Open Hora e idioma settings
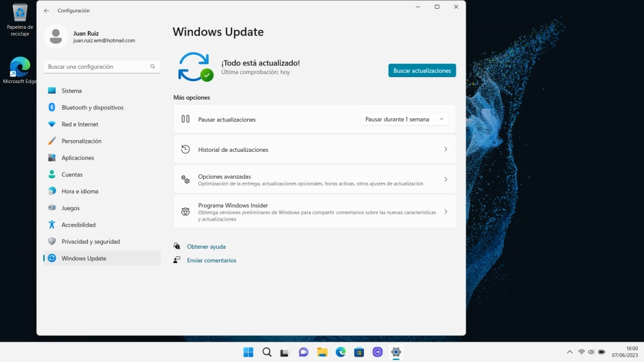Viewport: 644px width, 362px height. [x=80, y=191]
